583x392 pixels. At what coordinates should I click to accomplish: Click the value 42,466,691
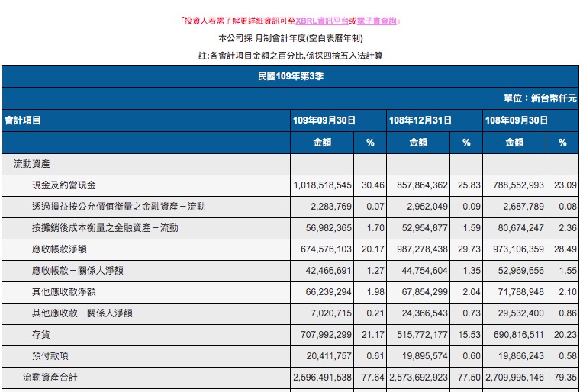coord(329,271)
